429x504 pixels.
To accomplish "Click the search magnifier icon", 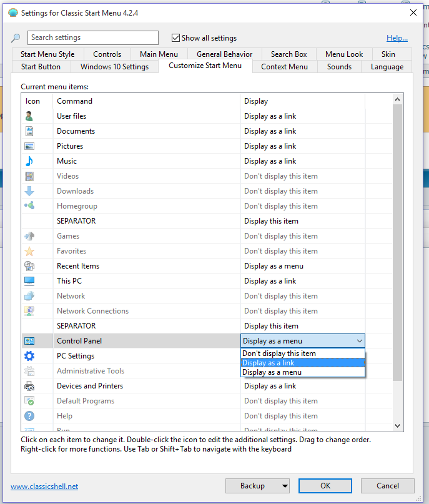I will tap(16, 38).
